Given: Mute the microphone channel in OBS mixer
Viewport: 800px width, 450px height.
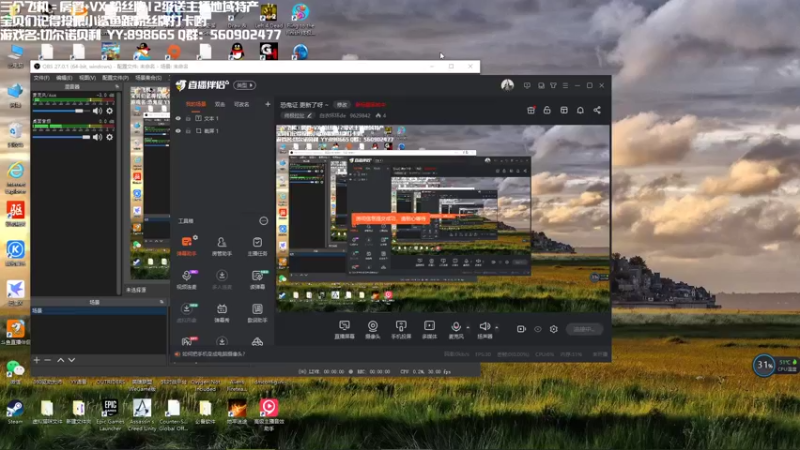Looking at the screenshot, I should (97, 111).
